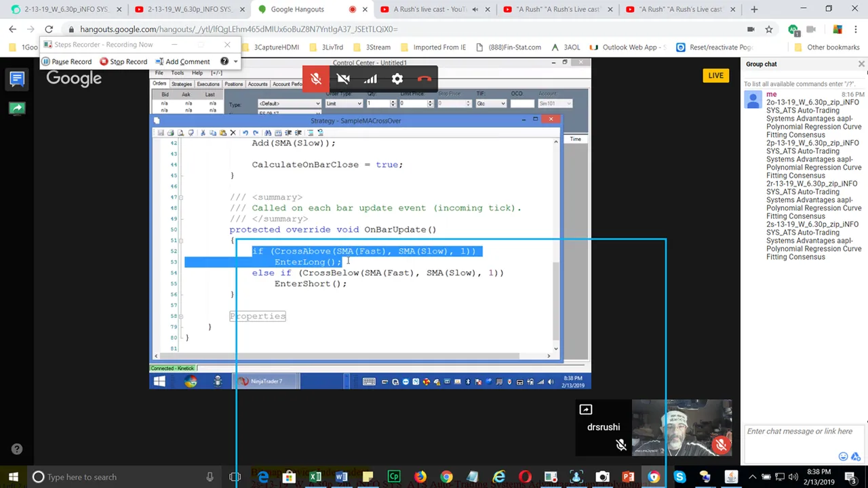The height and width of the screenshot is (488, 868).
Task: Hang up the Hangouts call
Action: 425,79
